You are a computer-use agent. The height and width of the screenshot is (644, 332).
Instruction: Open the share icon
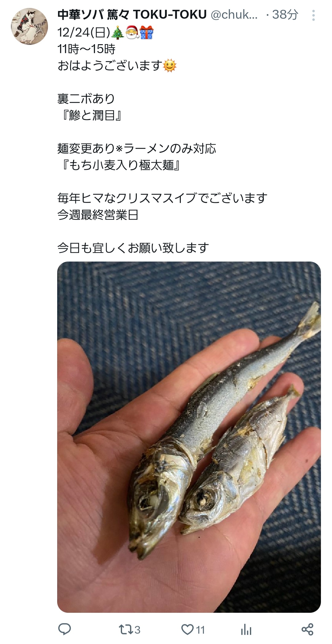307,630
